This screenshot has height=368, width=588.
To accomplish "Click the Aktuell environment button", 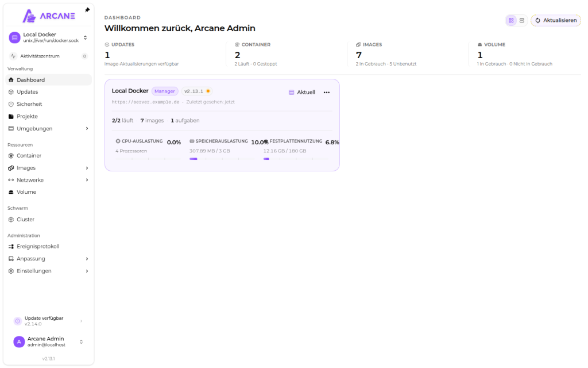I will [302, 92].
